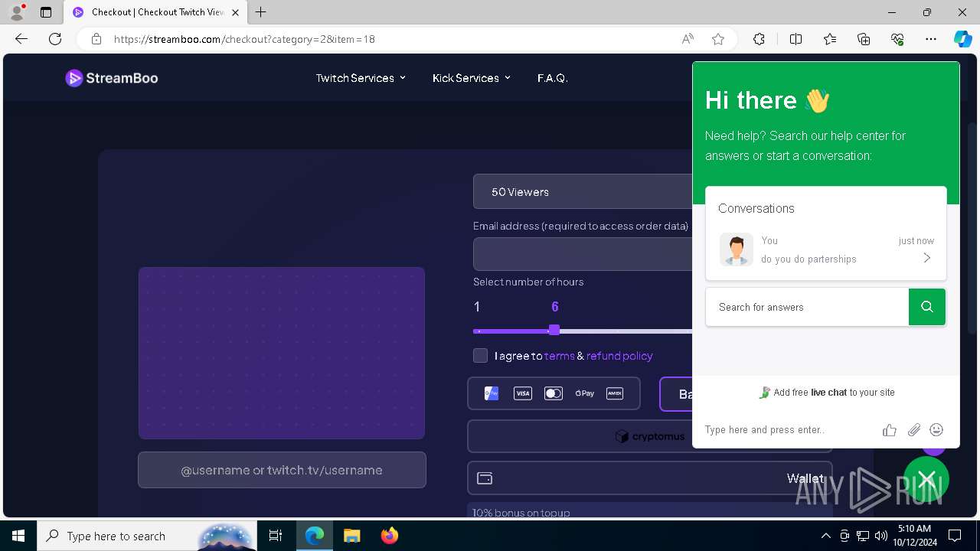The width and height of the screenshot is (980, 551).
Task: Open Browser essentials
Action: (897, 39)
